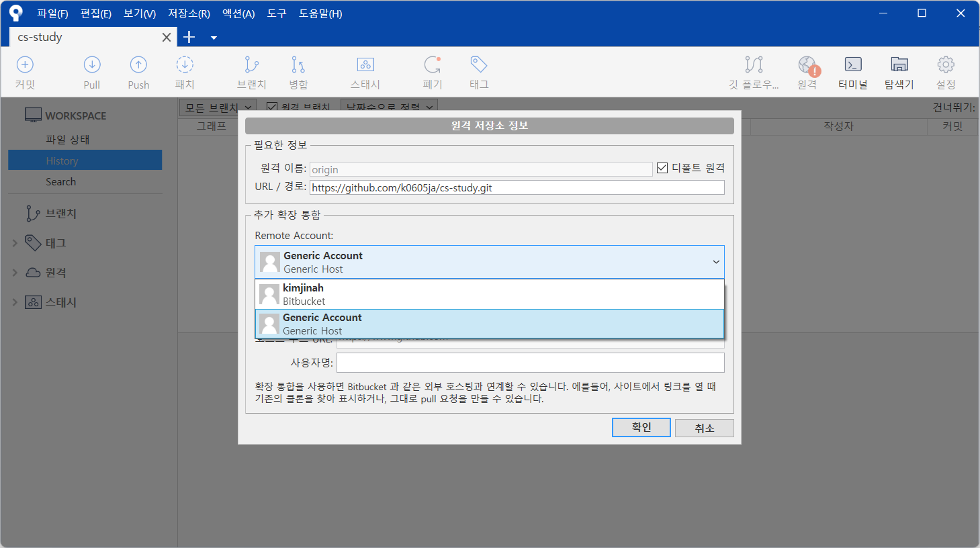Screen dimensions: 980x548
Task: Click the Fetch (패치) toolbar icon
Action: [x=185, y=64]
